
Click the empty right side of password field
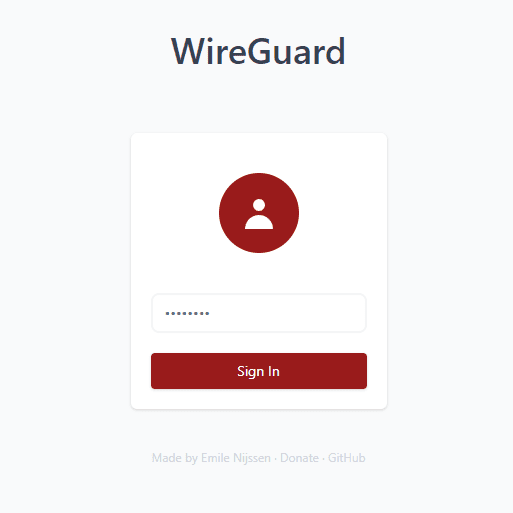pyautogui.click(x=300, y=313)
